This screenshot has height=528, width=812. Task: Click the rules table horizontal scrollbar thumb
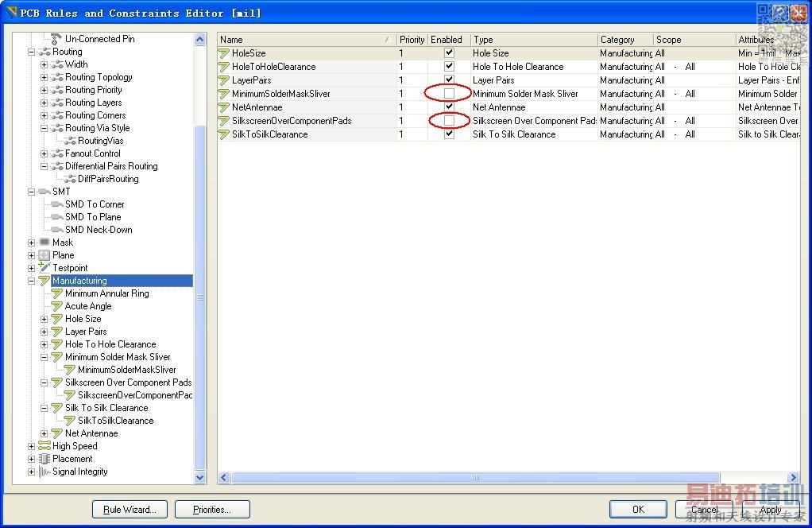click(475, 477)
